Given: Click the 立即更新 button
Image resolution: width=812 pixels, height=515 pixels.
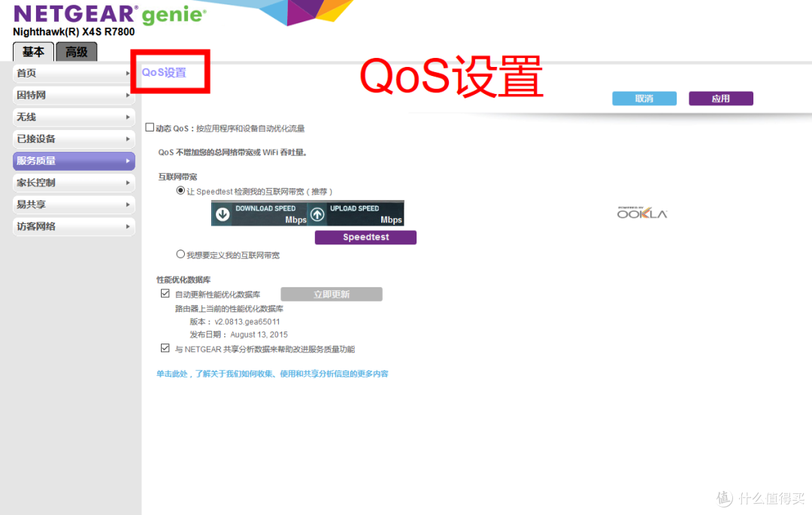Looking at the screenshot, I should coord(332,294).
